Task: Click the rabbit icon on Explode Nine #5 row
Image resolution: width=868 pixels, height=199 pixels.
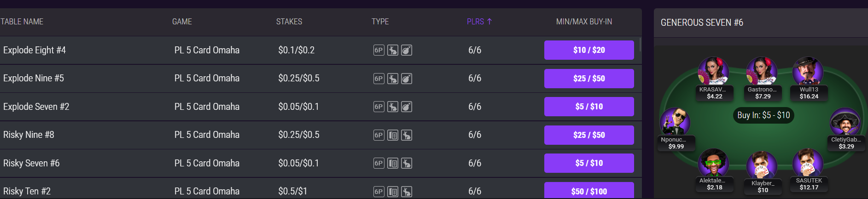Action: (x=393, y=79)
